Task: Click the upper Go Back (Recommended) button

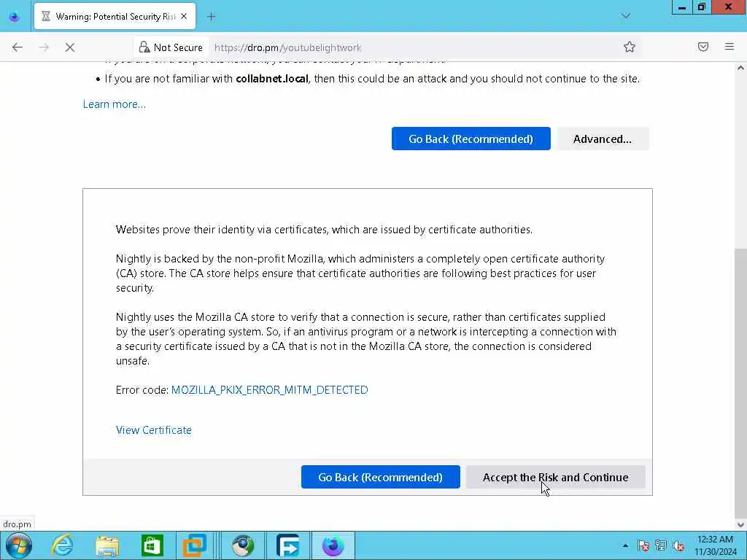Action: pos(471,139)
